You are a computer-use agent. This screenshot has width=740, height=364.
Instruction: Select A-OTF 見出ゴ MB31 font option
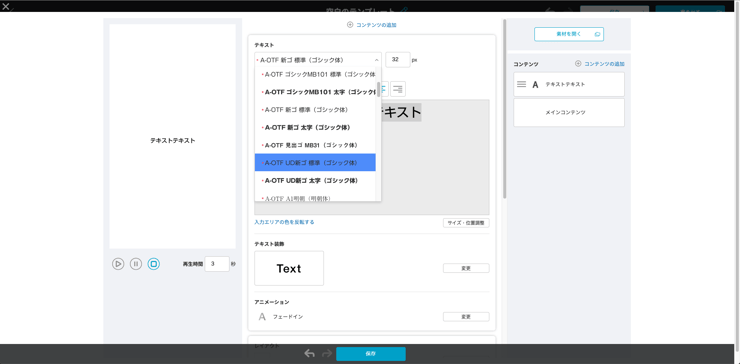tap(315, 145)
